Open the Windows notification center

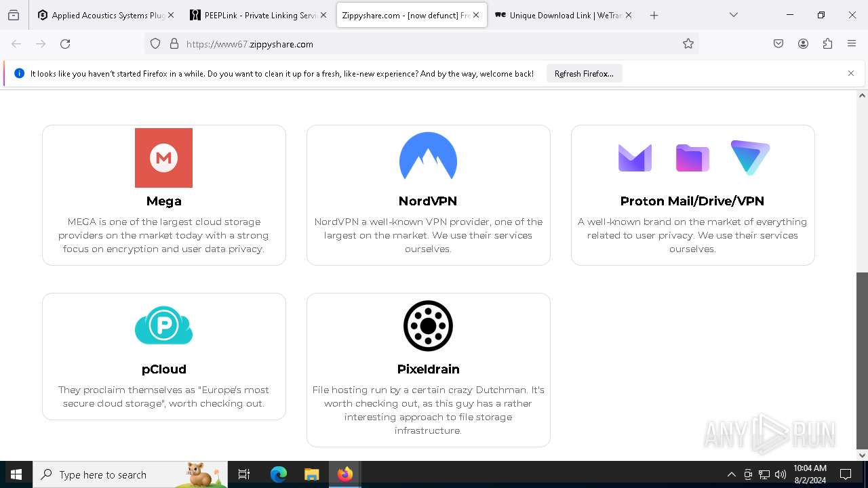click(846, 474)
